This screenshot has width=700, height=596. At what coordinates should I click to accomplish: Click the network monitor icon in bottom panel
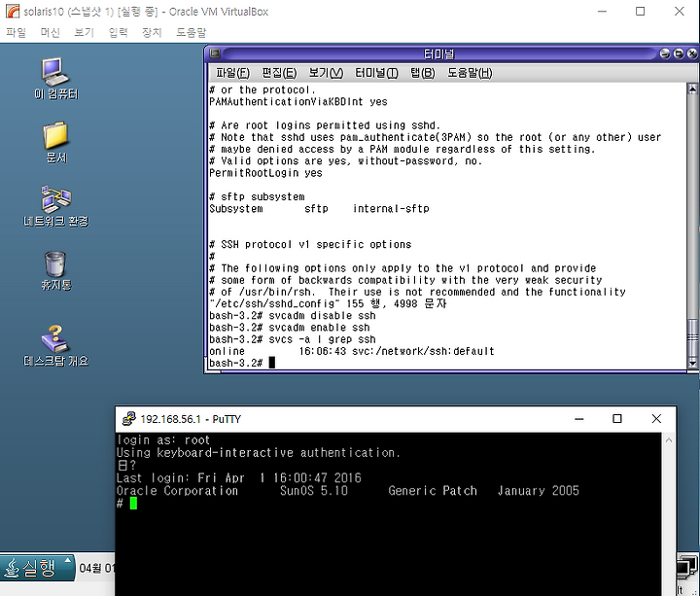click(686, 566)
